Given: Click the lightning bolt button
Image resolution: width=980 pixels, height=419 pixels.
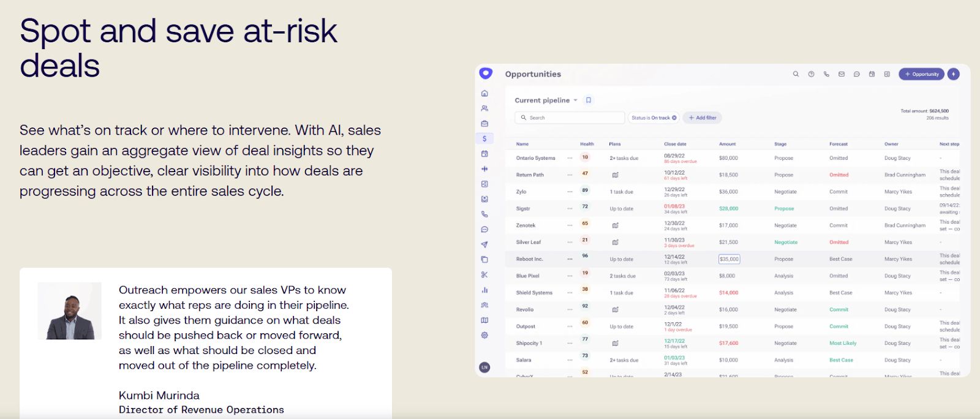Looking at the screenshot, I should (953, 74).
